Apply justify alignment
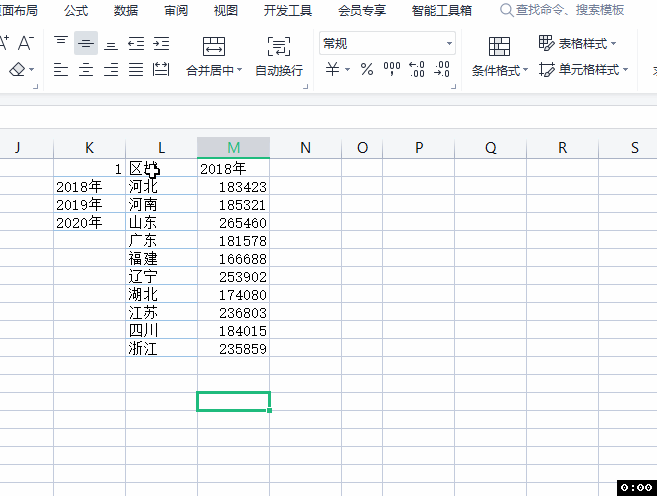The image size is (657, 496). click(136, 70)
